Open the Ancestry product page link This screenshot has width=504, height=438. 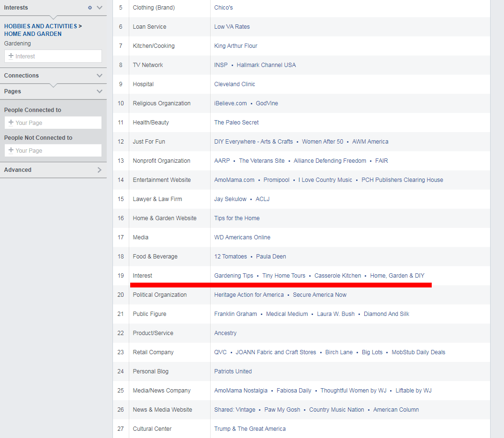(225, 333)
